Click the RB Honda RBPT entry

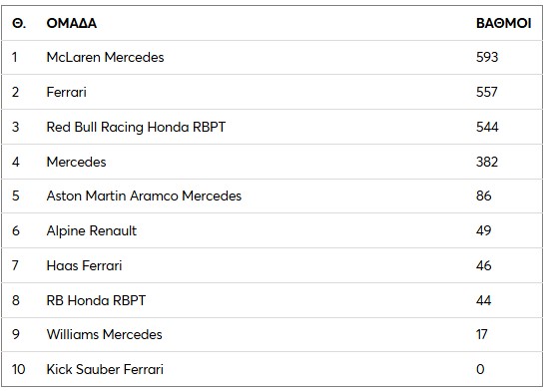tap(96, 300)
